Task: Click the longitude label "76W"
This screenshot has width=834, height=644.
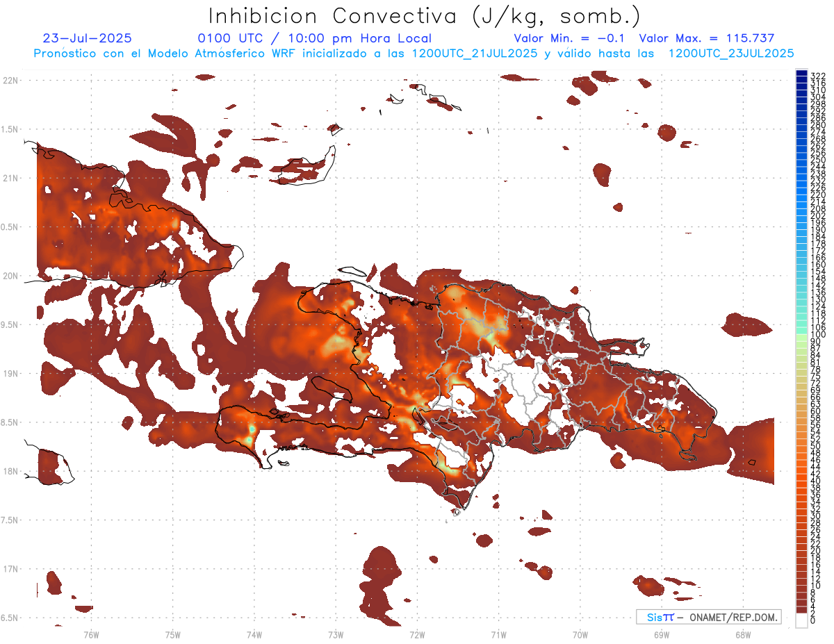Action: [x=91, y=634]
